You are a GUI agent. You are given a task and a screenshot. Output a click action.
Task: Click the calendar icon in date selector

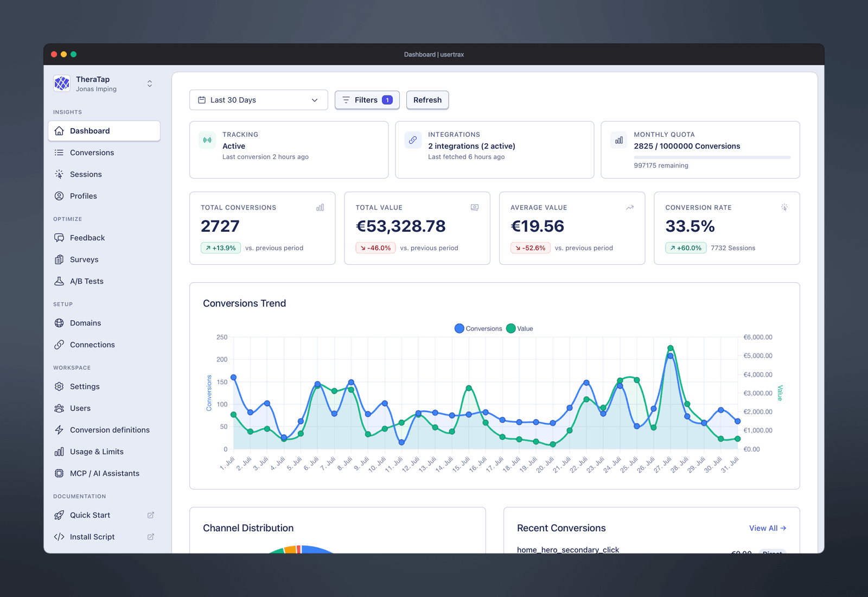click(x=202, y=100)
